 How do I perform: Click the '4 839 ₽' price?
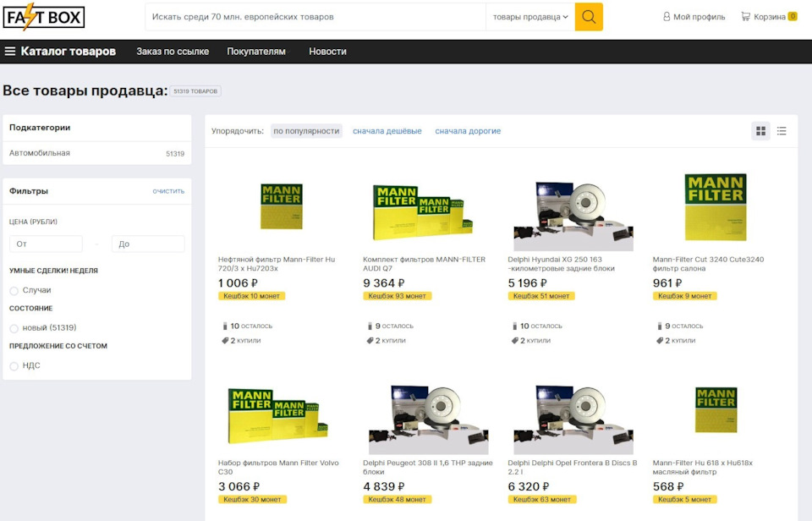384,487
